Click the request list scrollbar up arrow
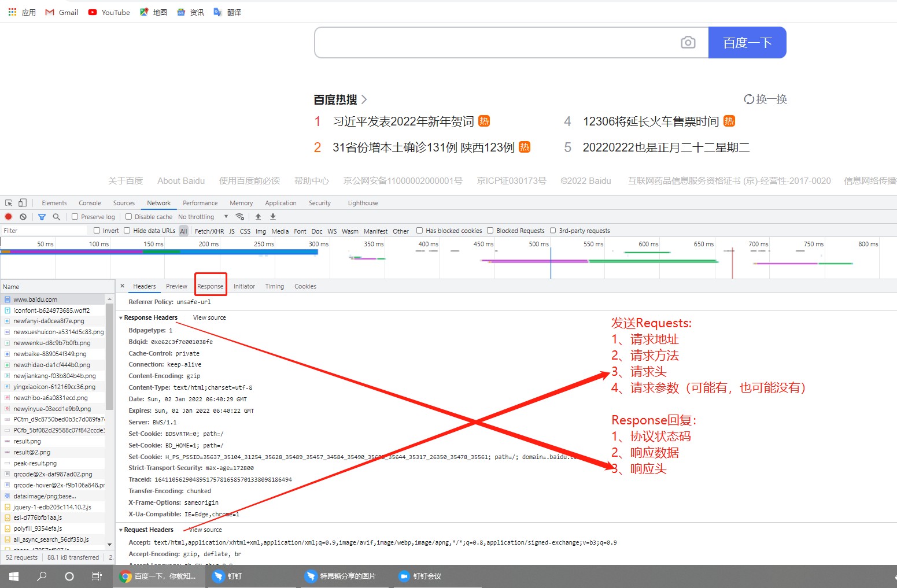 pos(109,299)
